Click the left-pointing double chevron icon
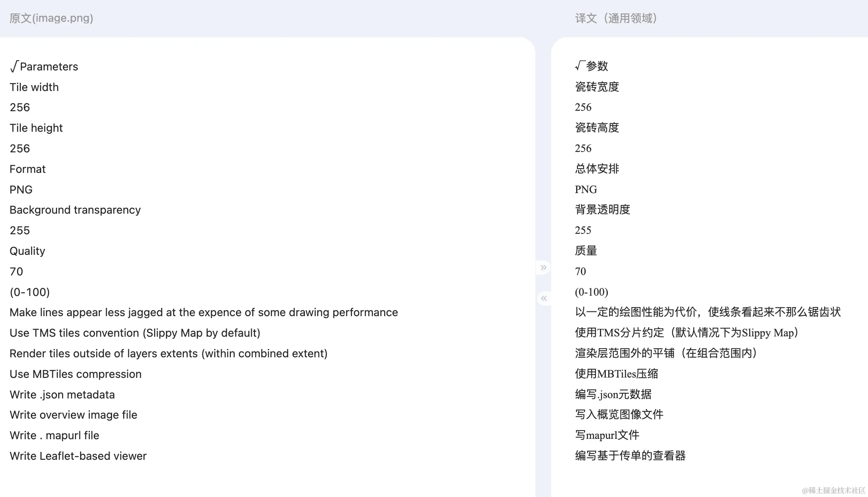Screen dimensions: 868x497 [543, 298]
